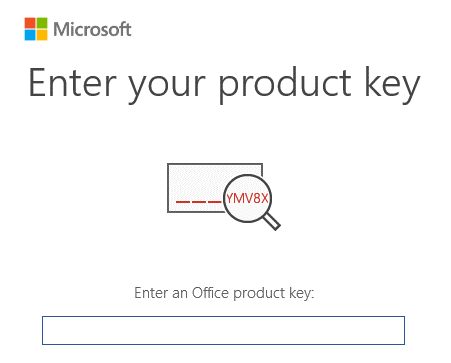Click the word 'Office' in the label
The image size is (451, 363).
pos(210,293)
